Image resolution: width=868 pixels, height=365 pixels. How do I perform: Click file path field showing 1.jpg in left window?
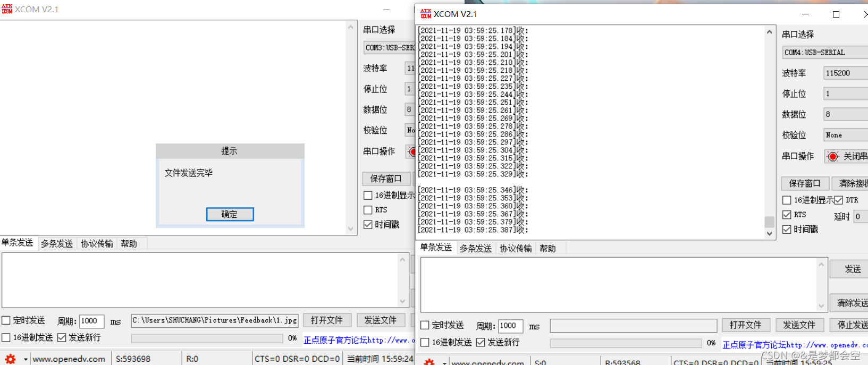tap(215, 320)
